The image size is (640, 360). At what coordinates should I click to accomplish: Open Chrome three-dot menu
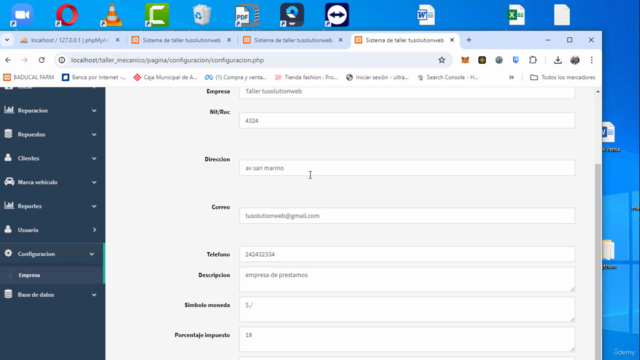[x=591, y=60]
